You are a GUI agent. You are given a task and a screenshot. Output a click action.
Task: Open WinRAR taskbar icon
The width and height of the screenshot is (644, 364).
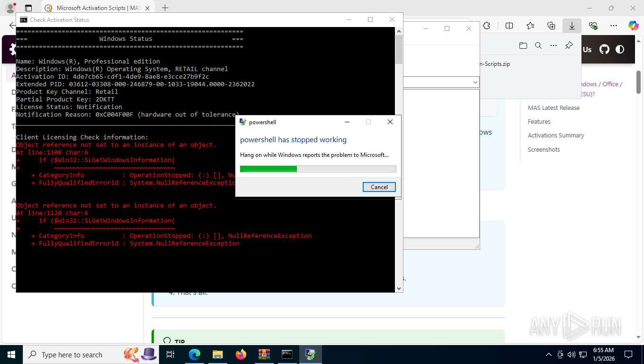tap(264, 355)
